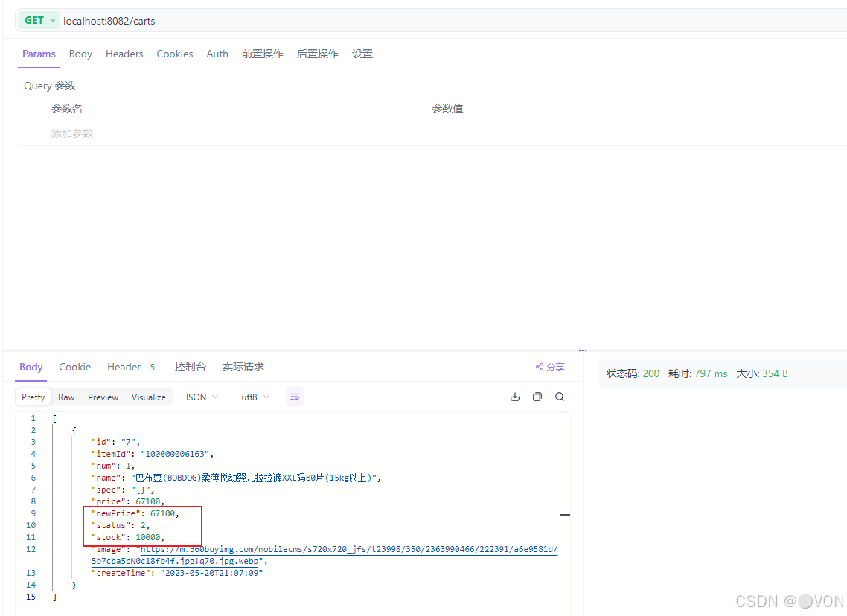Open the utf8 encoding dropdown

tap(255, 397)
